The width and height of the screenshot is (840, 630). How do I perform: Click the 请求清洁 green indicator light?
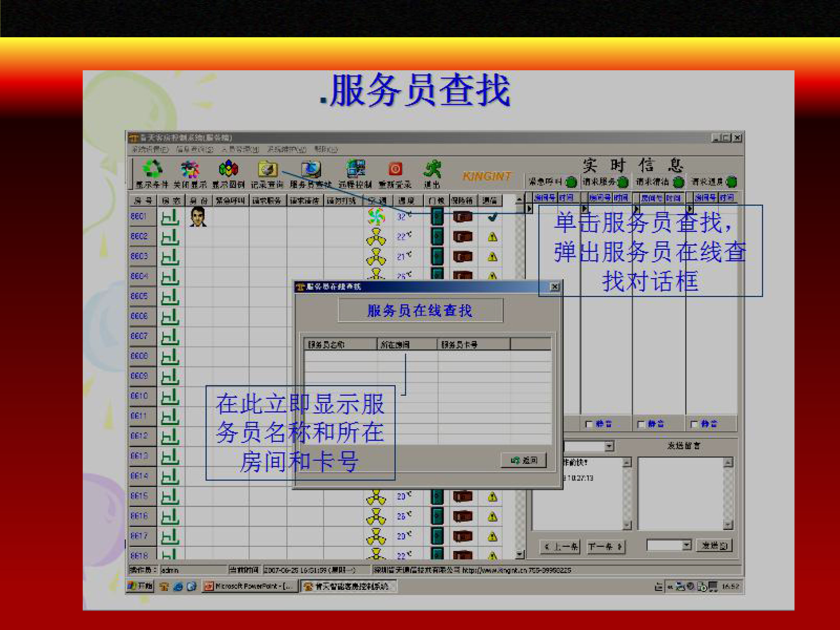pyautogui.click(x=679, y=182)
